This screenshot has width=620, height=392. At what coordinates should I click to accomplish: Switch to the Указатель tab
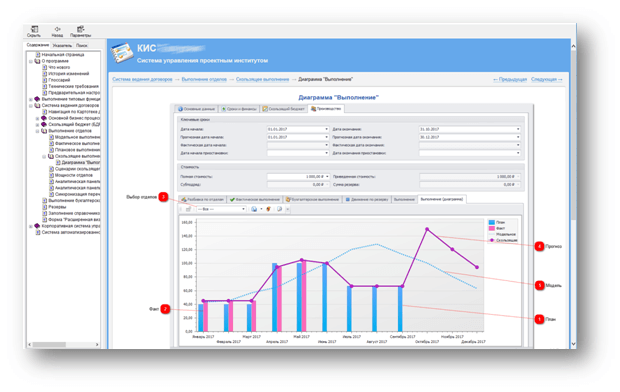pyautogui.click(x=62, y=45)
